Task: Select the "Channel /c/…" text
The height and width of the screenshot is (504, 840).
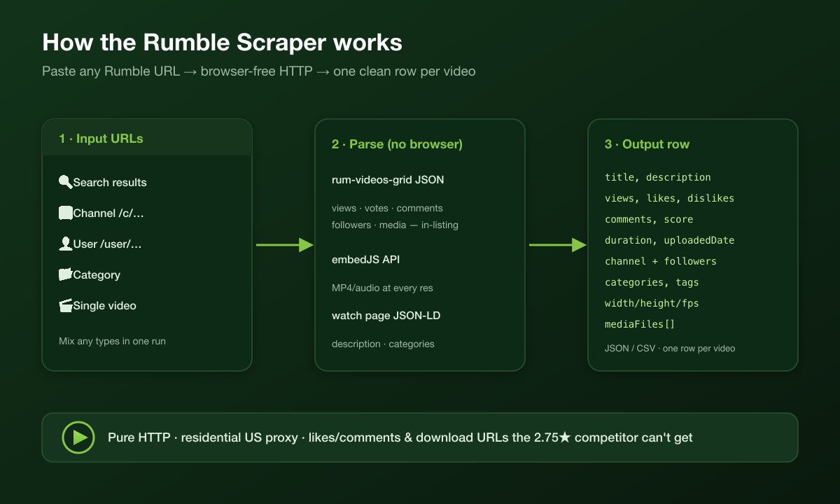Action: (108, 213)
